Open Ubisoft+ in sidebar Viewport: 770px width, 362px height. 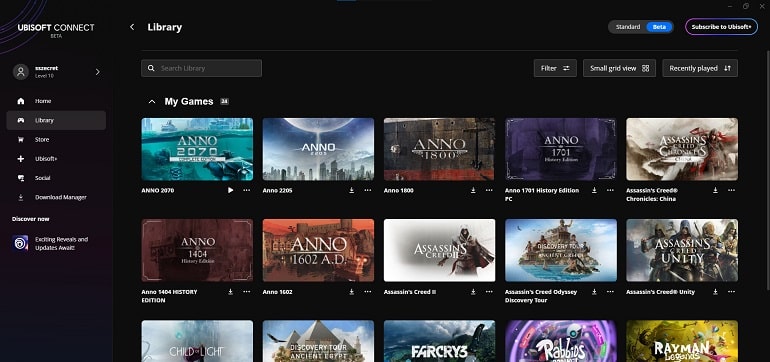point(56,159)
